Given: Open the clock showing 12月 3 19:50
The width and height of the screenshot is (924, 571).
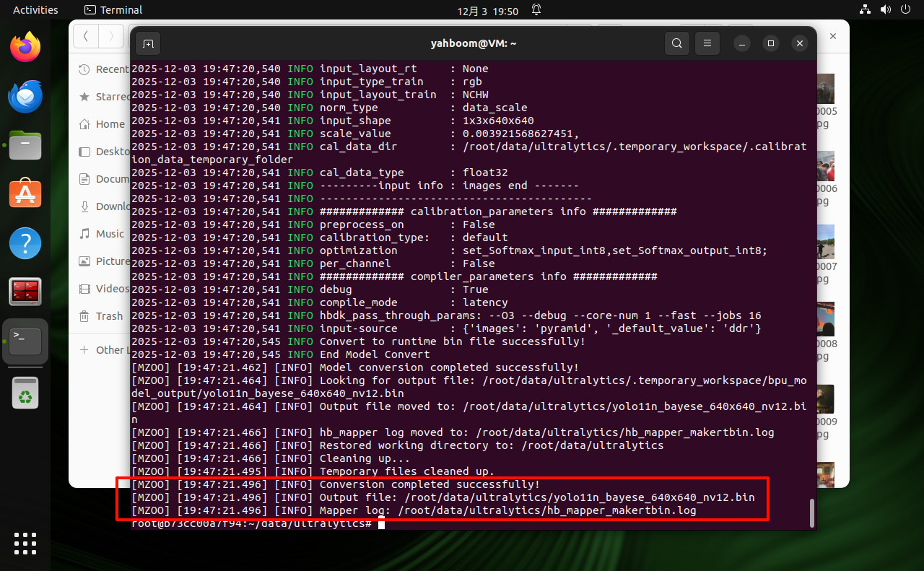Looking at the screenshot, I should pyautogui.click(x=488, y=10).
